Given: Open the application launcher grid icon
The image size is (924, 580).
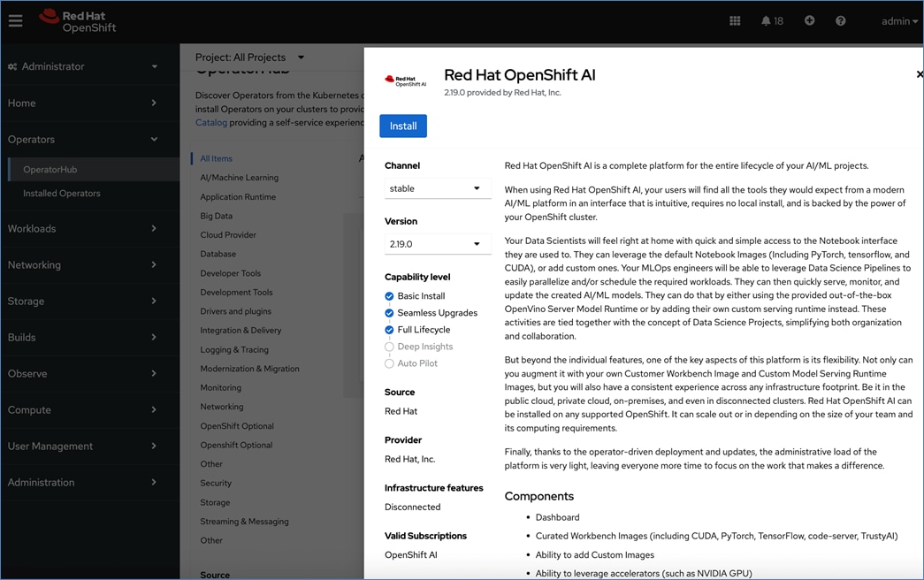Looking at the screenshot, I should [735, 21].
